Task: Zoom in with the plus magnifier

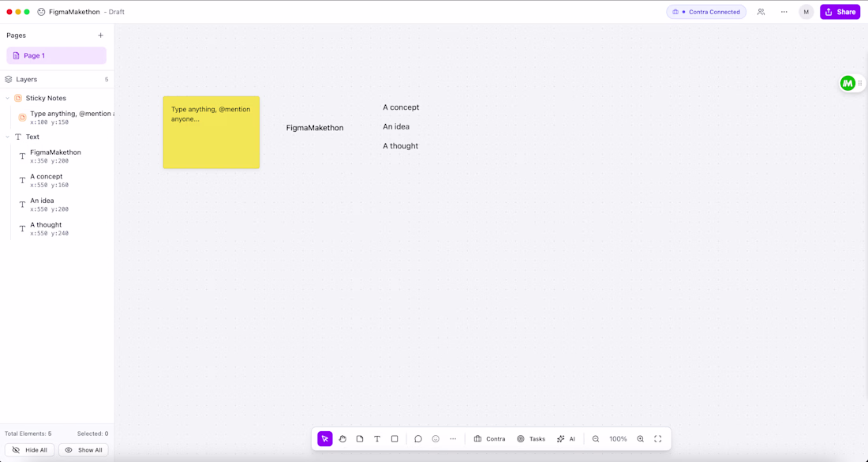Action: 640,439
